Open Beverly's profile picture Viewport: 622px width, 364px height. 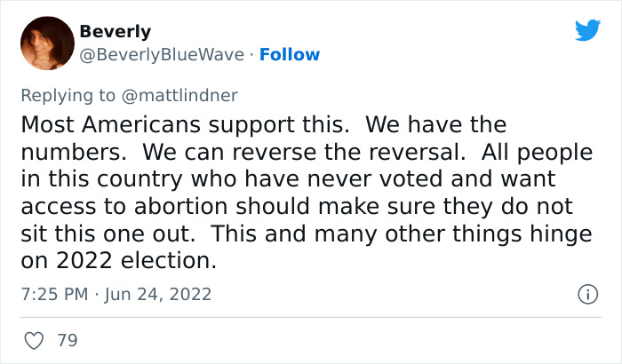(x=46, y=44)
